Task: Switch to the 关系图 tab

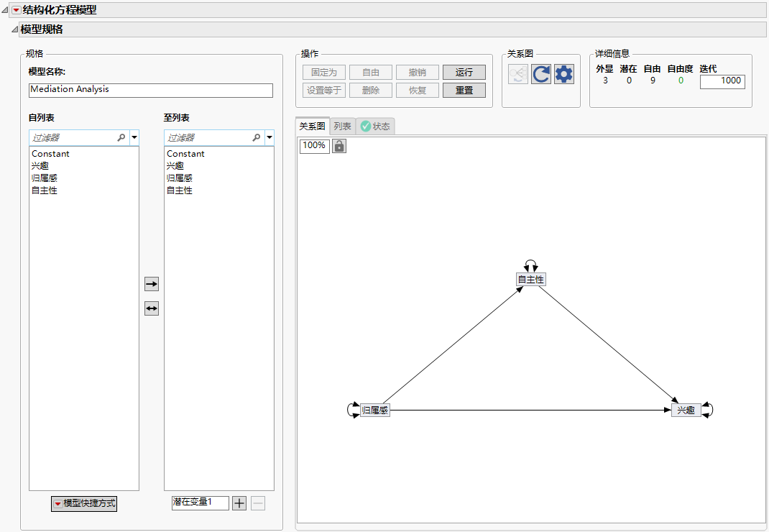Action: [x=313, y=127]
